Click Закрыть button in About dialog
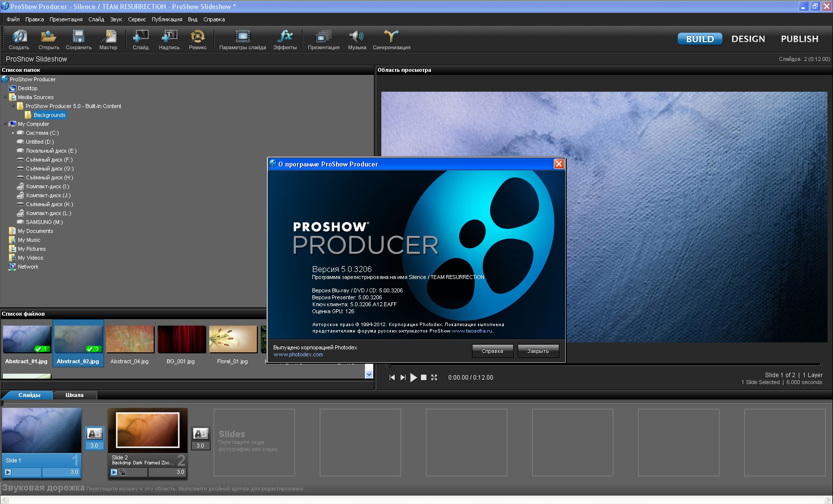 (538, 351)
